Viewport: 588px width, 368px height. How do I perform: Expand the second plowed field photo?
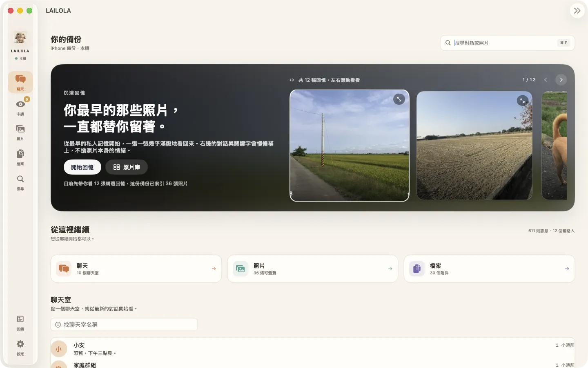[522, 100]
